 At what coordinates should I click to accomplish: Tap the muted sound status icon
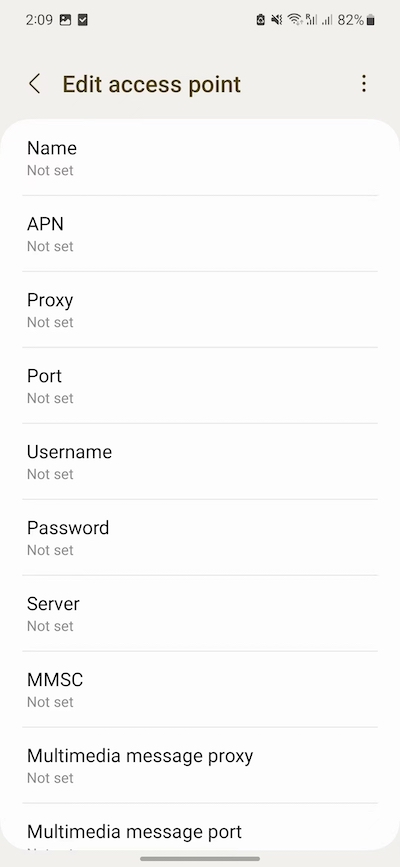click(277, 20)
